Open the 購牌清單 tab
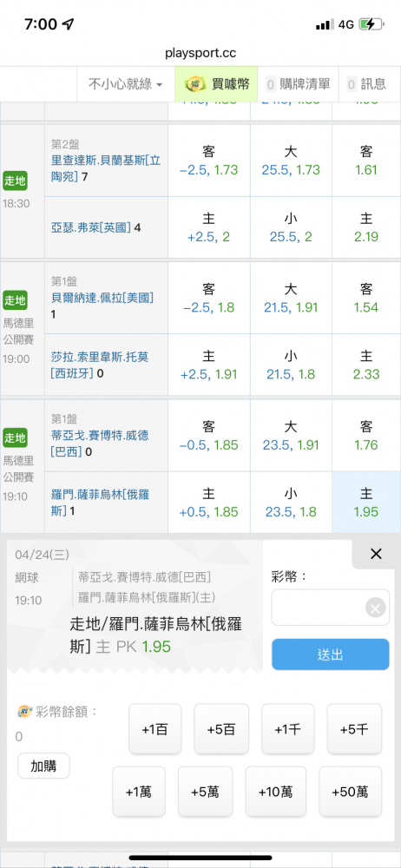This screenshot has height=868, width=401. coord(299,84)
